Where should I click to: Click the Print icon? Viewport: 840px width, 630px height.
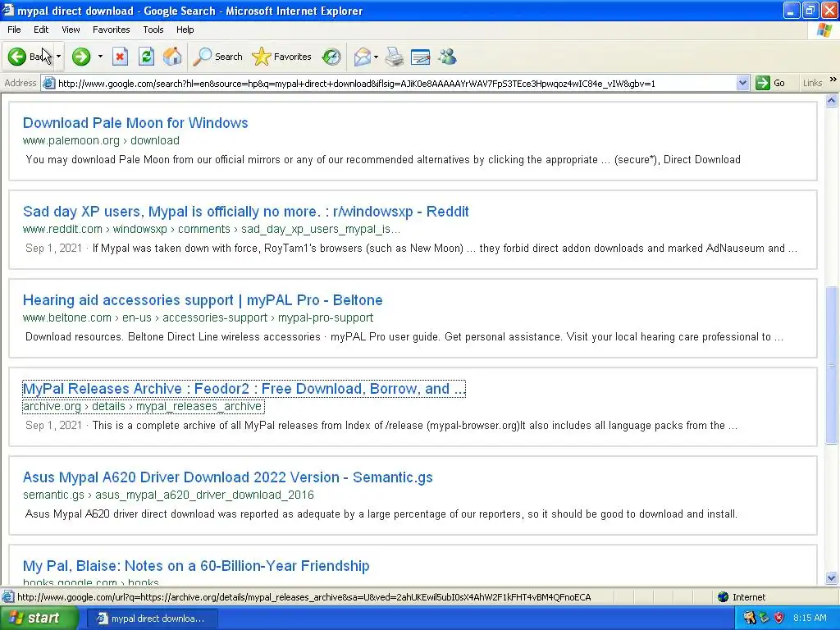click(x=395, y=57)
